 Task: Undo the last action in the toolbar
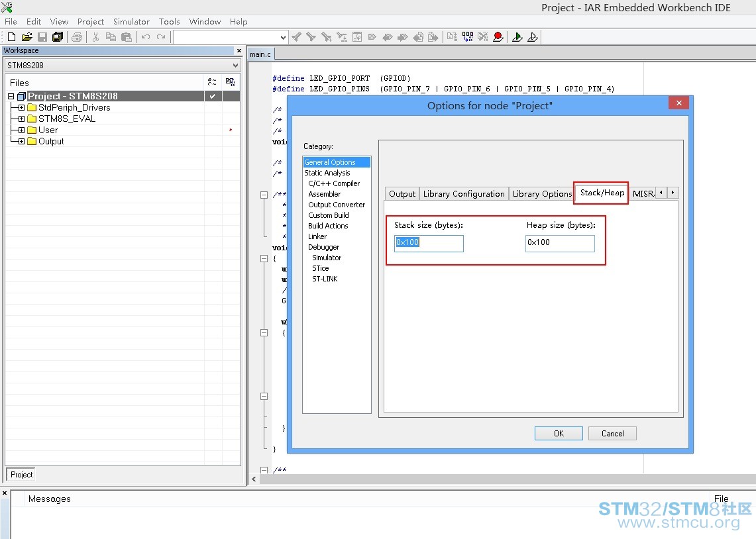(x=146, y=37)
